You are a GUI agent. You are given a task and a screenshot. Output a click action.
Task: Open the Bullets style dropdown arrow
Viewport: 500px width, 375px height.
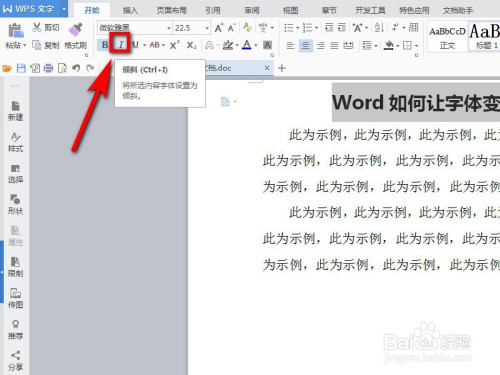pos(297,28)
